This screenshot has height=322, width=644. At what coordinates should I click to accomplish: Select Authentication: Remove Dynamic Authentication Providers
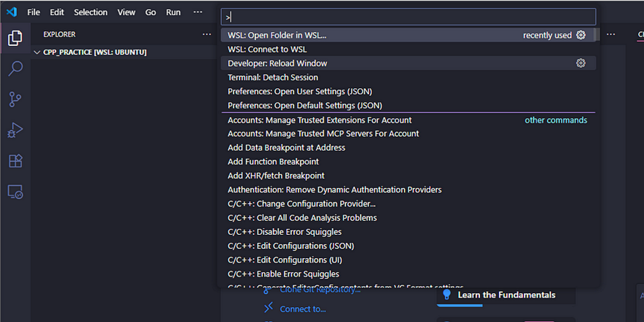pos(408,190)
